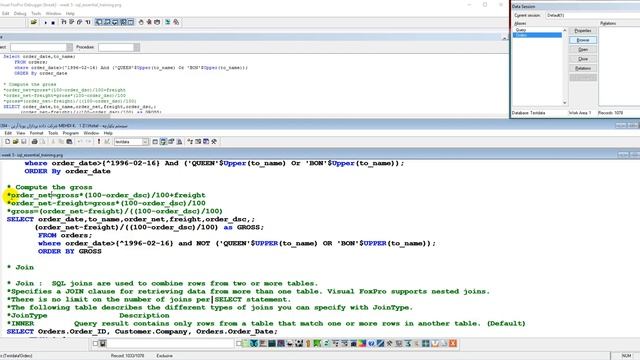Click the 'Exclusive' status bar entry
Viewport: 640px width, 360px height.
164,356
